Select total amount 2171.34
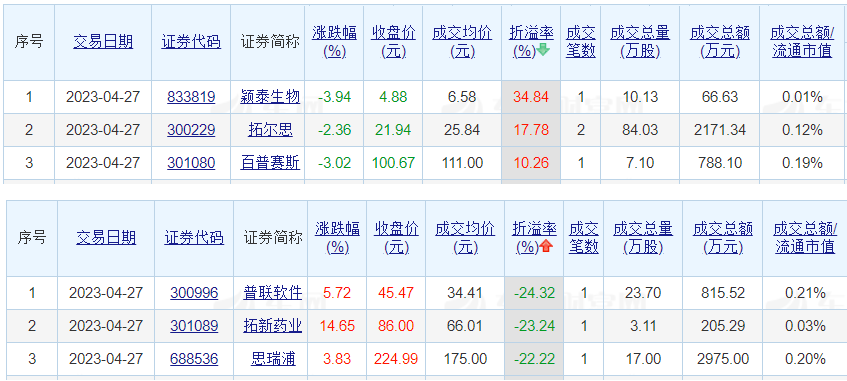Image resolution: width=847 pixels, height=381 pixels. point(720,130)
